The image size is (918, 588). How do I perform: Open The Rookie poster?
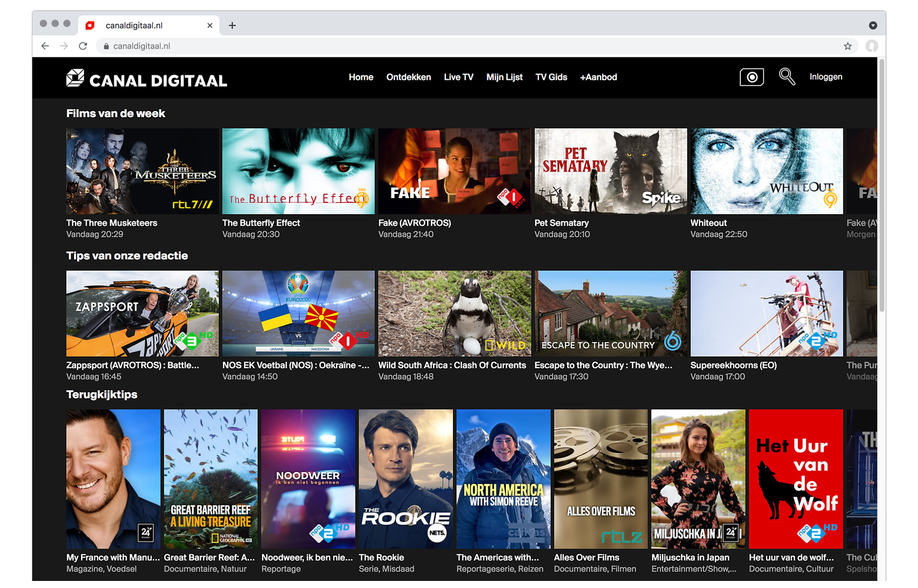406,479
